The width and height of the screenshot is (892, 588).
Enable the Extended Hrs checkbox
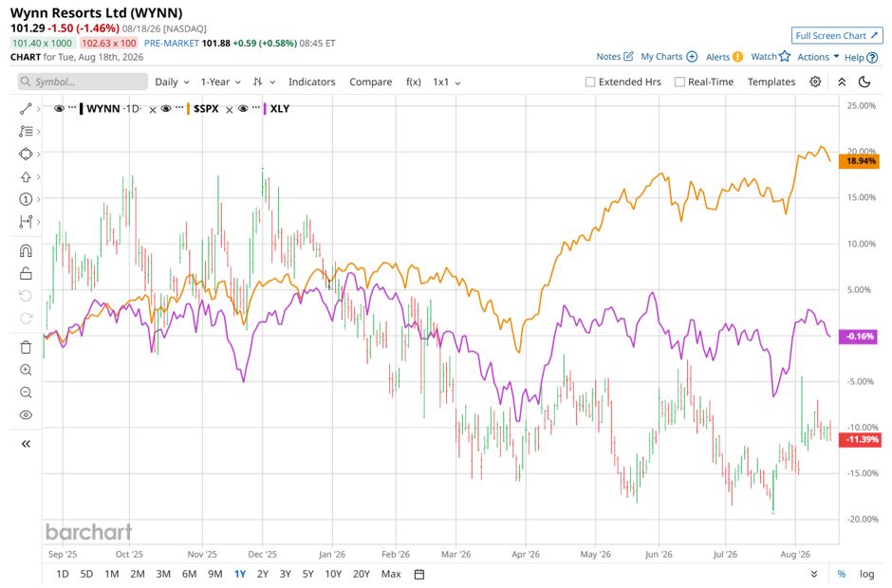pyautogui.click(x=590, y=82)
